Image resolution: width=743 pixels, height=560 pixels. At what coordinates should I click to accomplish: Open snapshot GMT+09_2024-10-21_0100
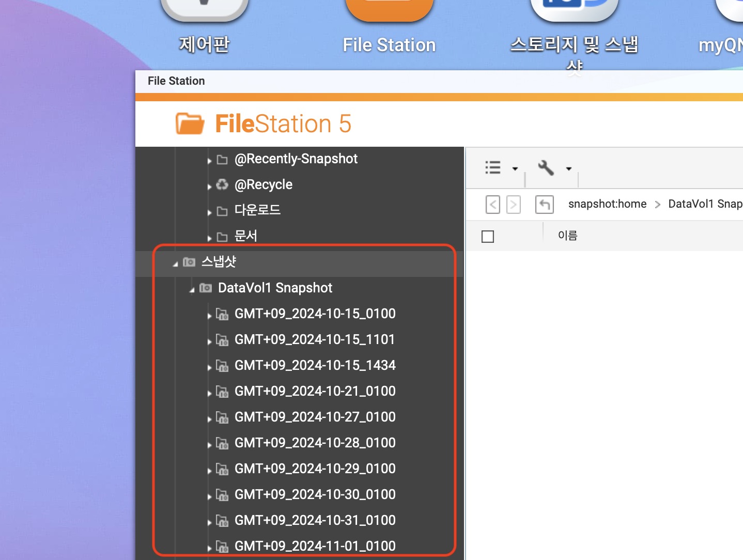pos(315,391)
